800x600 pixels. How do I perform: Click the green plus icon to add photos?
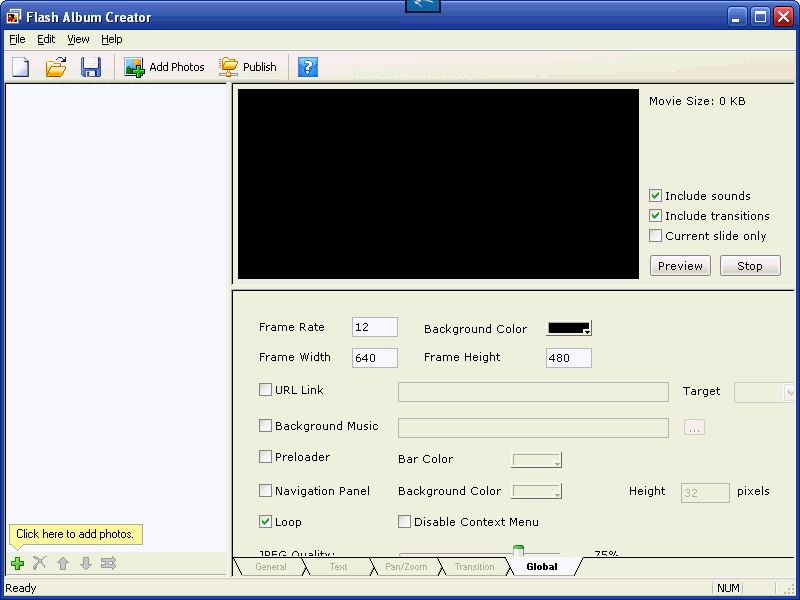[x=17, y=564]
